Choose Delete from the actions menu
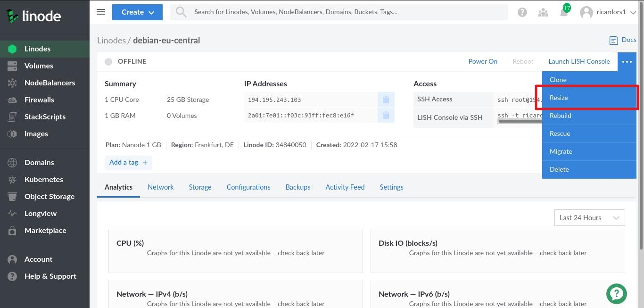Image resolution: width=644 pixels, height=308 pixels. point(589,170)
